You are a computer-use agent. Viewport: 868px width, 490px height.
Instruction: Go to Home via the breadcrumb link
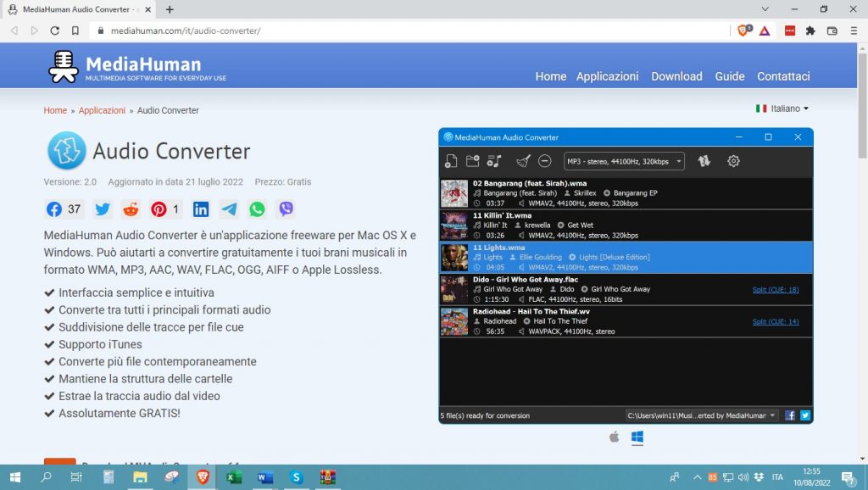(x=55, y=110)
